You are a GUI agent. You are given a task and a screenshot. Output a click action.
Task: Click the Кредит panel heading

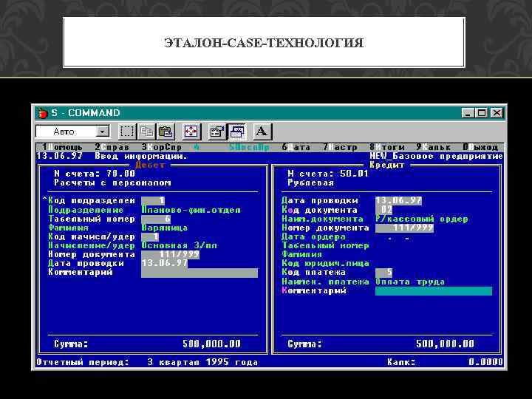(x=387, y=166)
